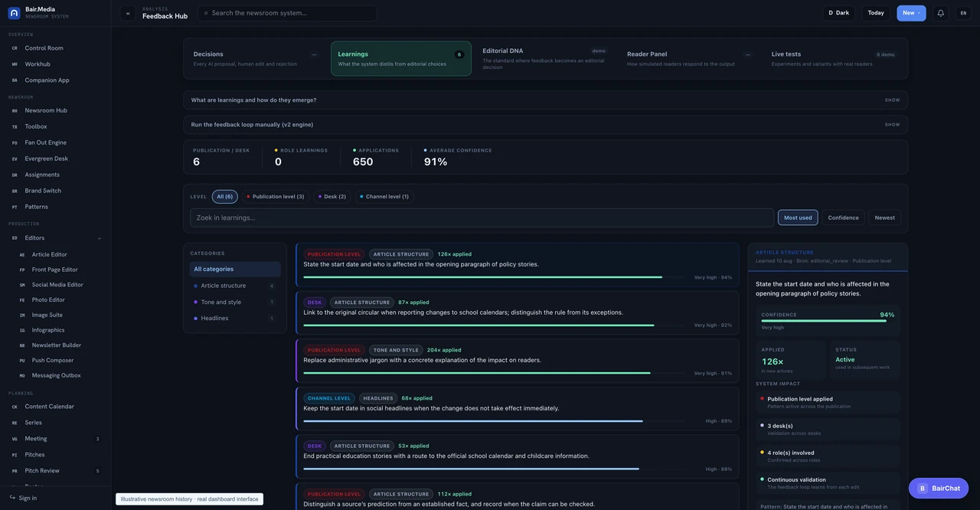Viewport: 980px width, 510px height.
Task: Open the Editorial DNA tab
Action: point(544,59)
